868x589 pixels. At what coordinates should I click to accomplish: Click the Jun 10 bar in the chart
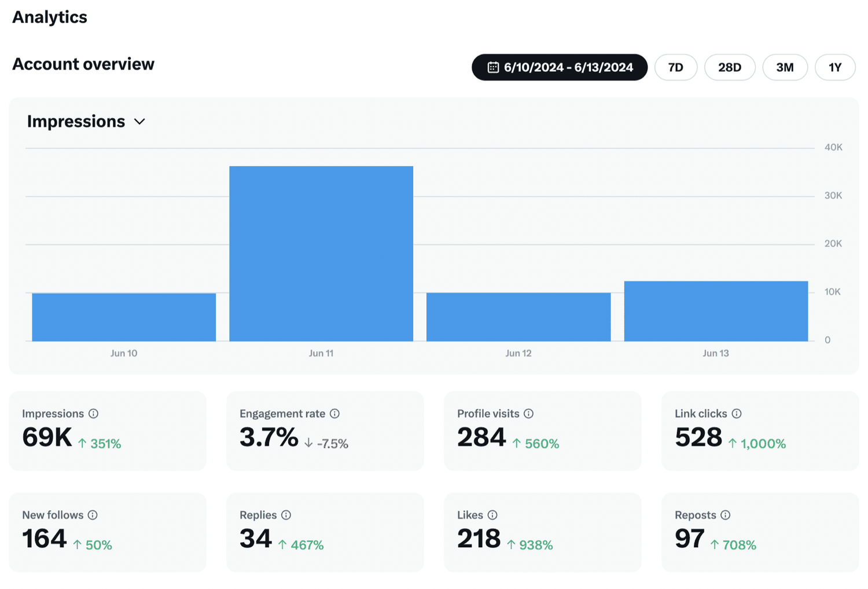tap(124, 317)
